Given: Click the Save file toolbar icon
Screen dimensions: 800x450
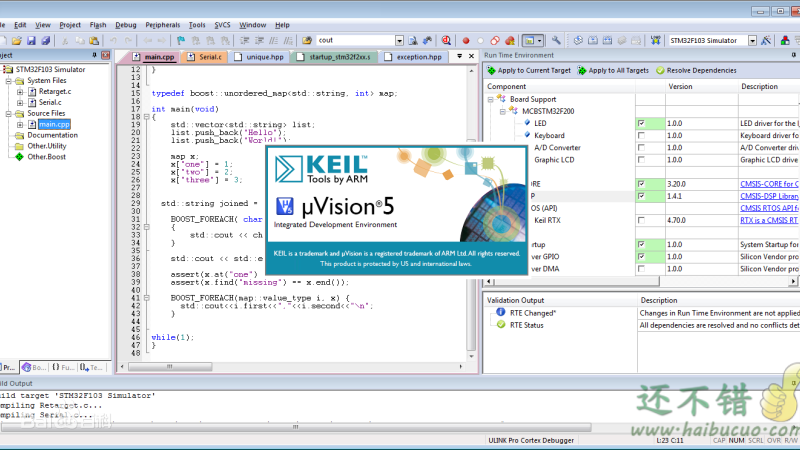Looking at the screenshot, I should tap(32, 40).
